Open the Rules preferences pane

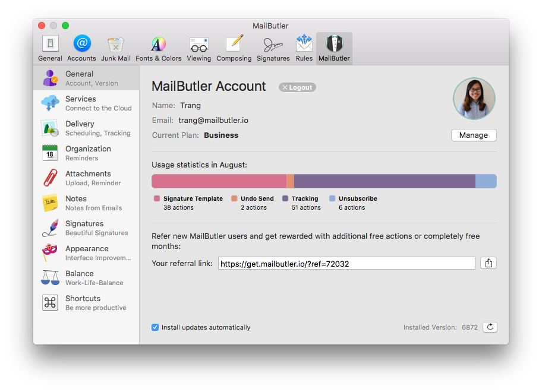(304, 48)
